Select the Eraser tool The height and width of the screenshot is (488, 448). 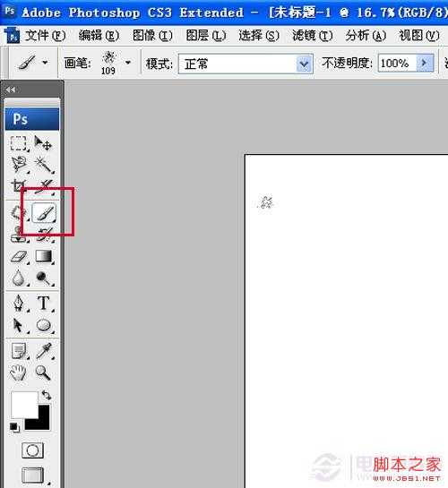[19, 256]
